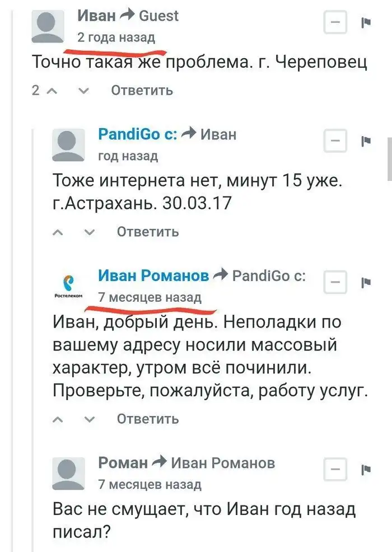Upvote PandiGo c:'s Астрахань comment

pyautogui.click(x=58, y=232)
